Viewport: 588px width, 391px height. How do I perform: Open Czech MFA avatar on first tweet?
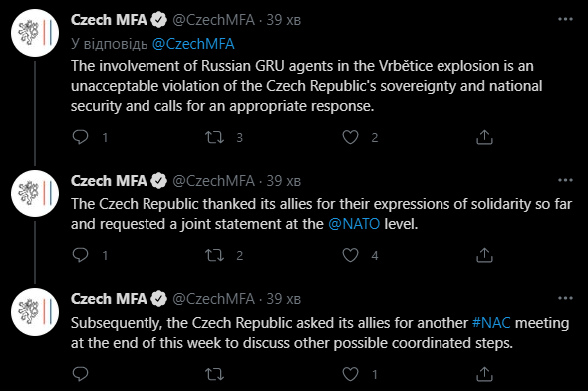pos(35,33)
